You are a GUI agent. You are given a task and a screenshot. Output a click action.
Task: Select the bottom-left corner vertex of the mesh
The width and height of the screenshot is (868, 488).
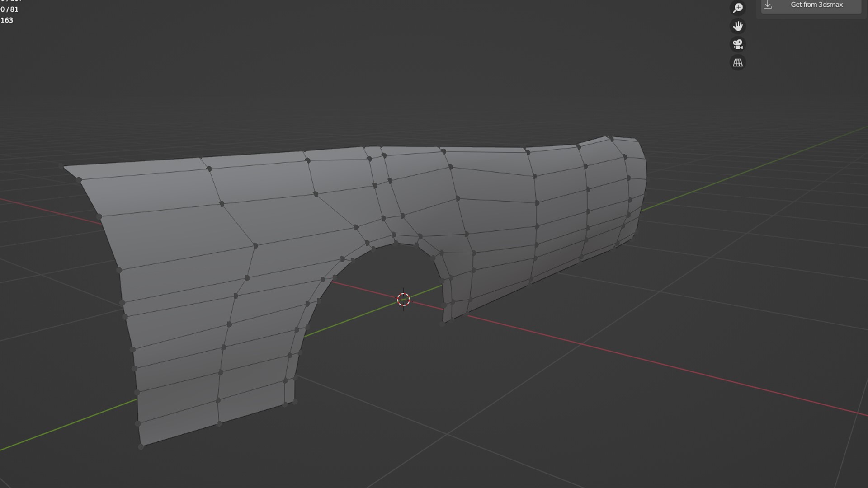[x=141, y=446]
